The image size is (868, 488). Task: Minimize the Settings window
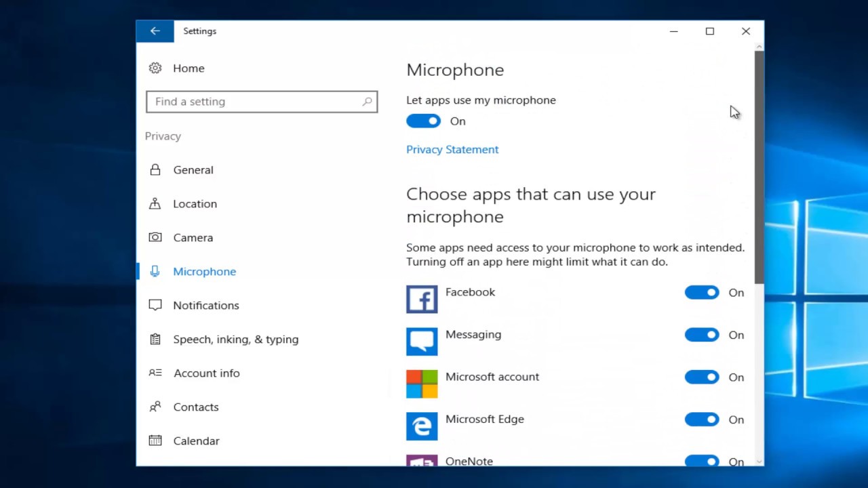point(673,31)
